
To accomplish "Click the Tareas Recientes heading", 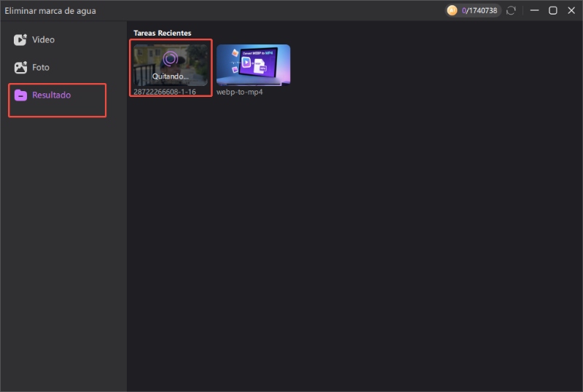I will point(162,33).
